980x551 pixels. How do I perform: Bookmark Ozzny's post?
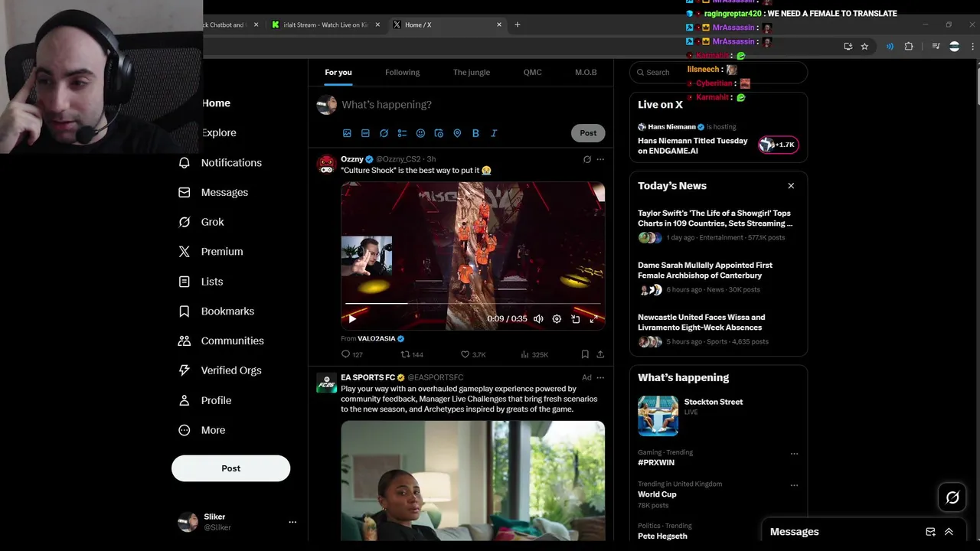585,354
